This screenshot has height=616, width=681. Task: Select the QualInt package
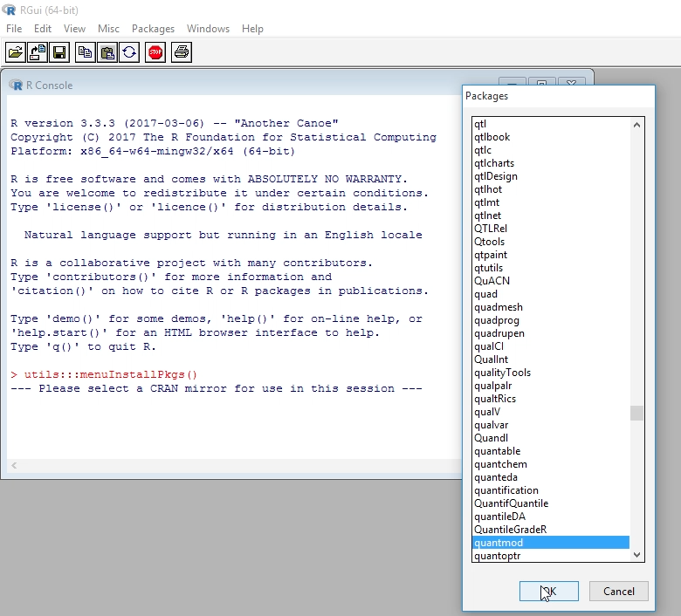pos(550,359)
